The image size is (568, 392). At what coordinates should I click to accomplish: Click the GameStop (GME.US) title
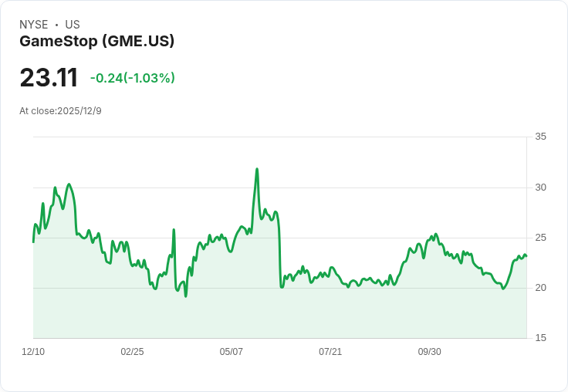coord(97,41)
